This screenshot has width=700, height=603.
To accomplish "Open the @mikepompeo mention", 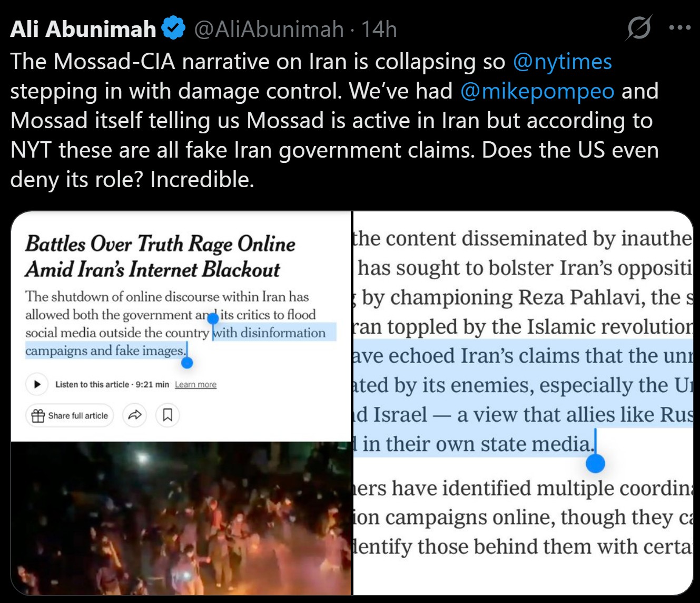I will (537, 91).
